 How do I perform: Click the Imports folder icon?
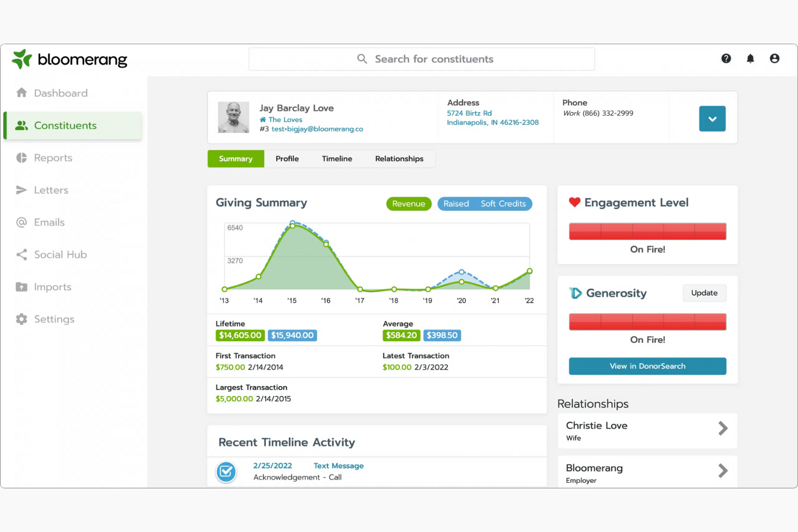[x=22, y=287]
